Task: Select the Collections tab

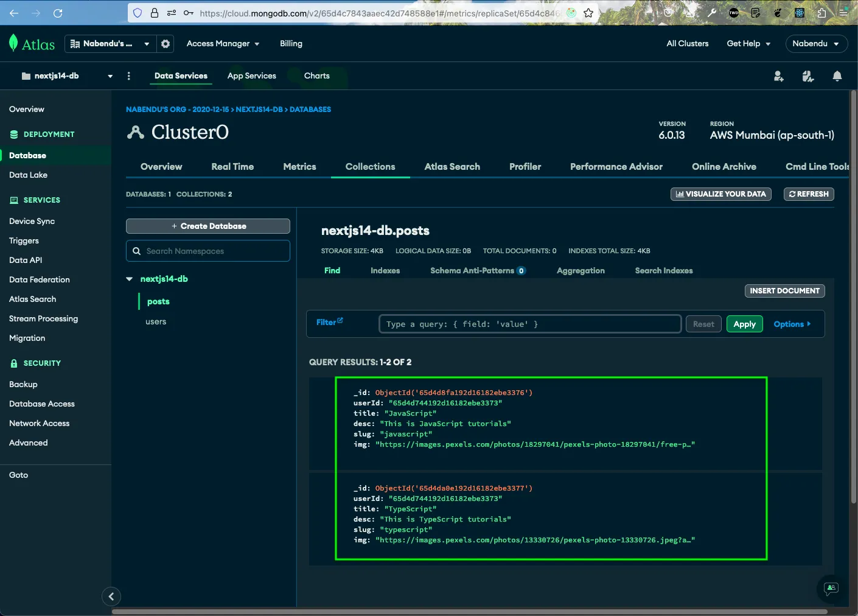Action: [370, 167]
